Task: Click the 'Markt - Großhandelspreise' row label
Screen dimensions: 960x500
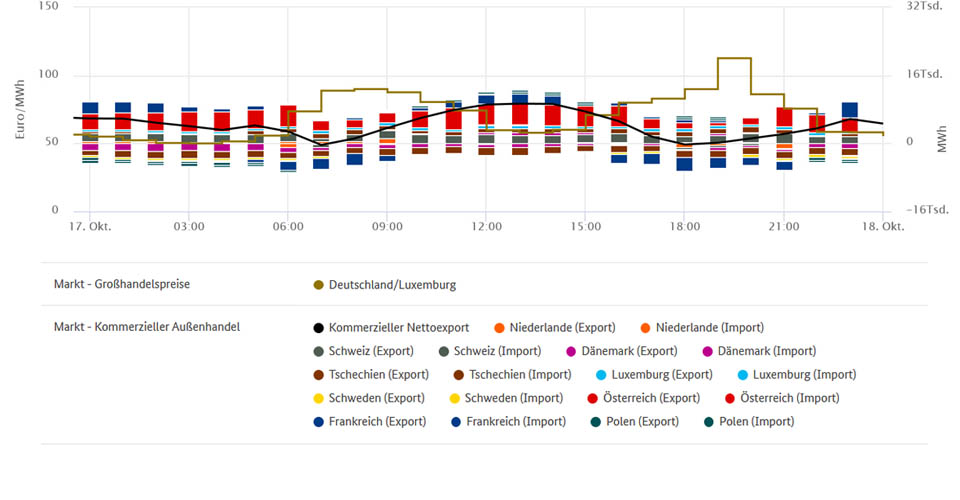Action: pos(122,284)
